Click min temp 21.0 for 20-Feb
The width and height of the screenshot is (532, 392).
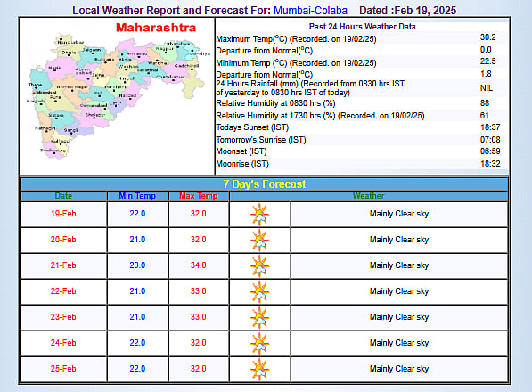tap(137, 240)
